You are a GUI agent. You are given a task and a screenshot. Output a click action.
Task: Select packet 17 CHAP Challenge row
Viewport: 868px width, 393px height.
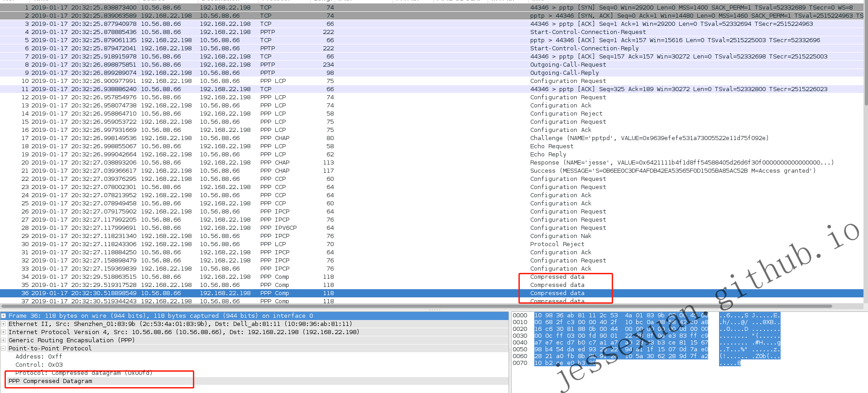coord(432,138)
